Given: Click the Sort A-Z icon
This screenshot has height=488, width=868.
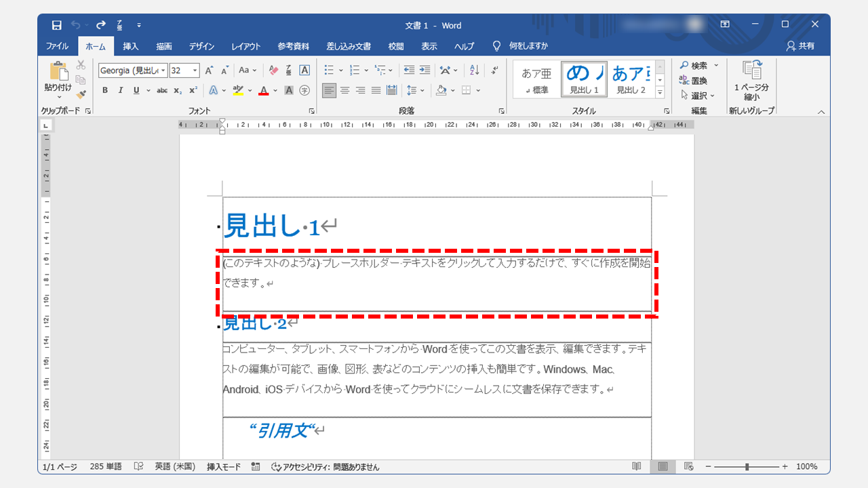Looking at the screenshot, I should tap(475, 70).
